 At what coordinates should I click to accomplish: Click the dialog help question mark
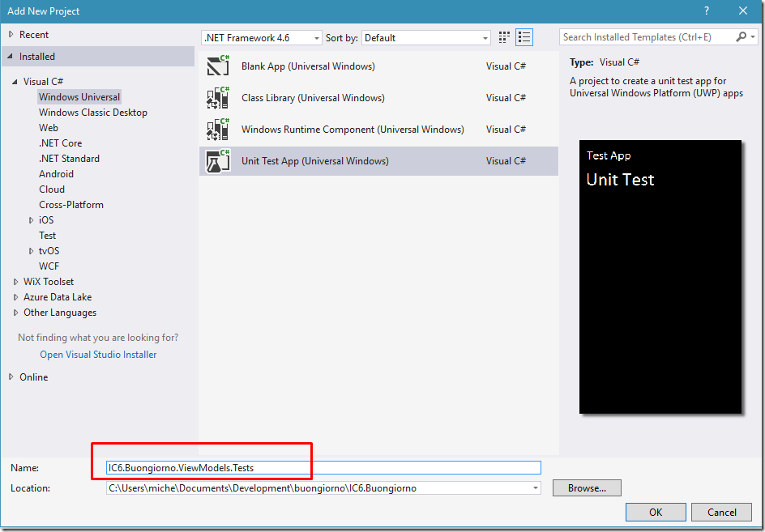click(707, 11)
